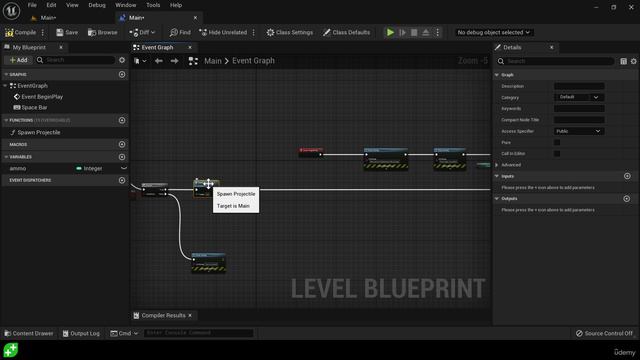Screen dimensions: 640x360
Task: Click Details panel search field
Action: (x=555, y=61)
